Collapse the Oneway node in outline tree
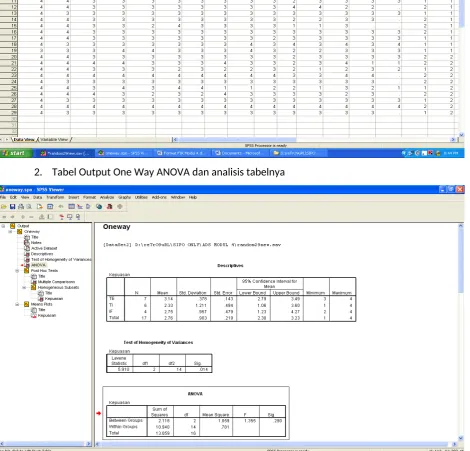This screenshot has width=470, height=451. click(10, 231)
